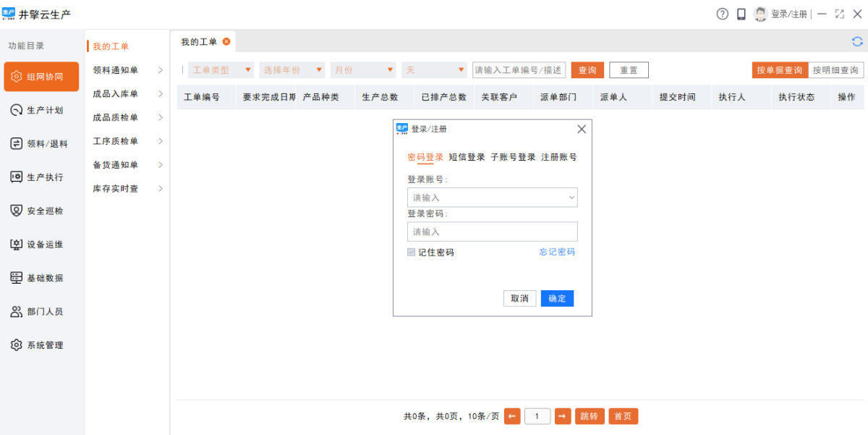Open the 登录账号 dropdown list

point(571,198)
